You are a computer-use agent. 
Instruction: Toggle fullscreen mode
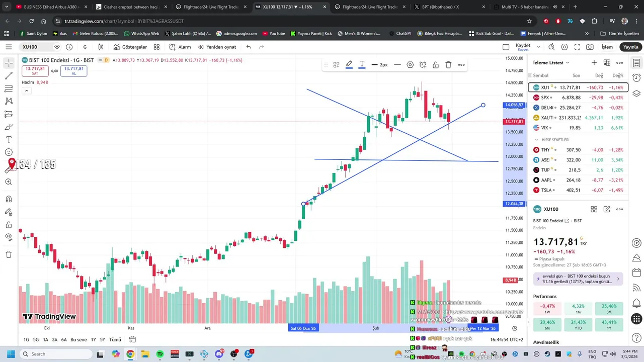(577, 47)
